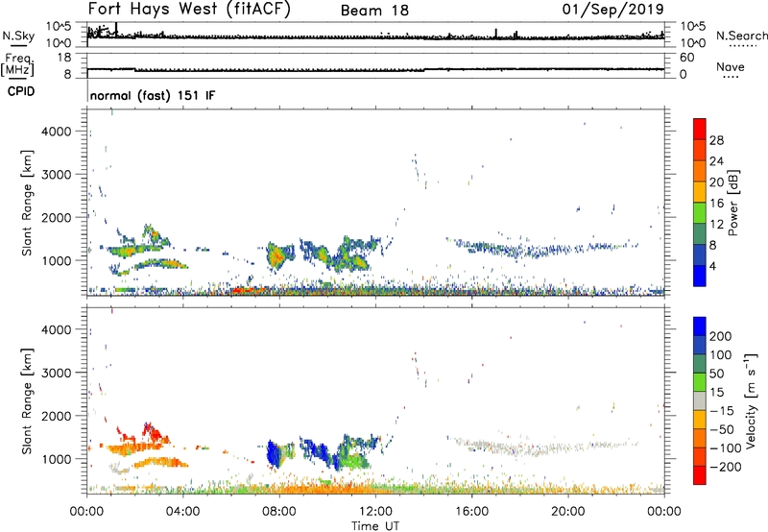The width and height of the screenshot is (768, 532).
Task: Click the "4000" tick in the power panel
Action: click(57, 132)
